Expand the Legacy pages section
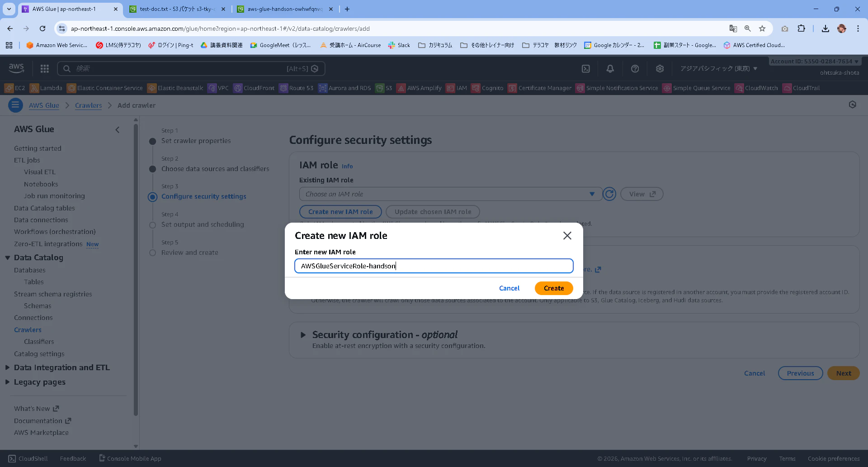The width and height of the screenshot is (868, 467). click(7, 382)
